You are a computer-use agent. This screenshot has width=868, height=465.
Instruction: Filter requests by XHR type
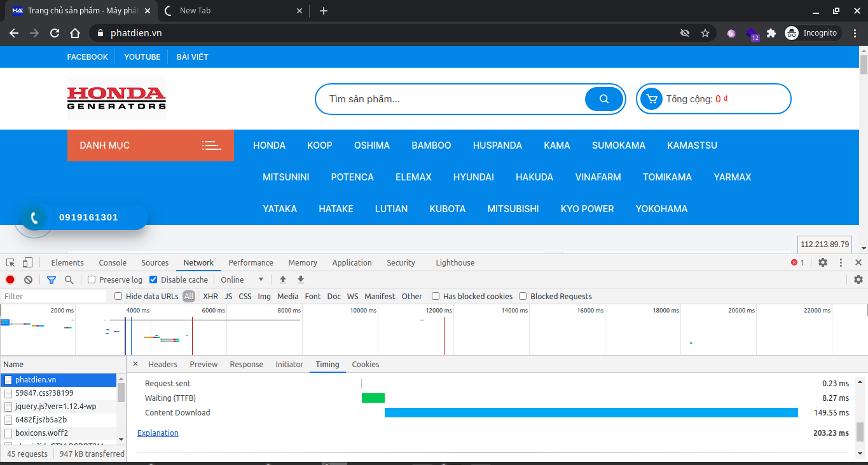pos(210,296)
